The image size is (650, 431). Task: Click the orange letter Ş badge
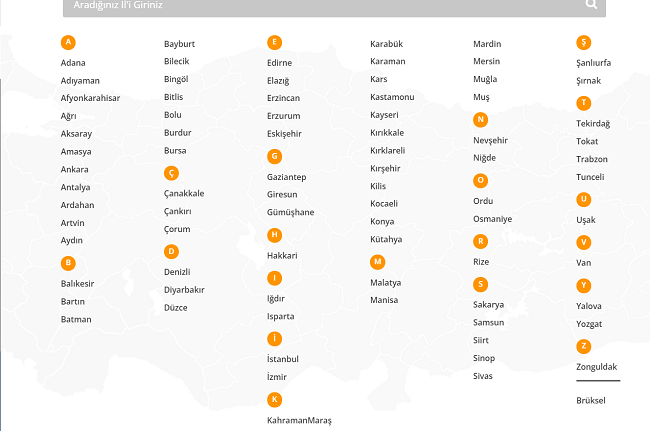pos(584,42)
